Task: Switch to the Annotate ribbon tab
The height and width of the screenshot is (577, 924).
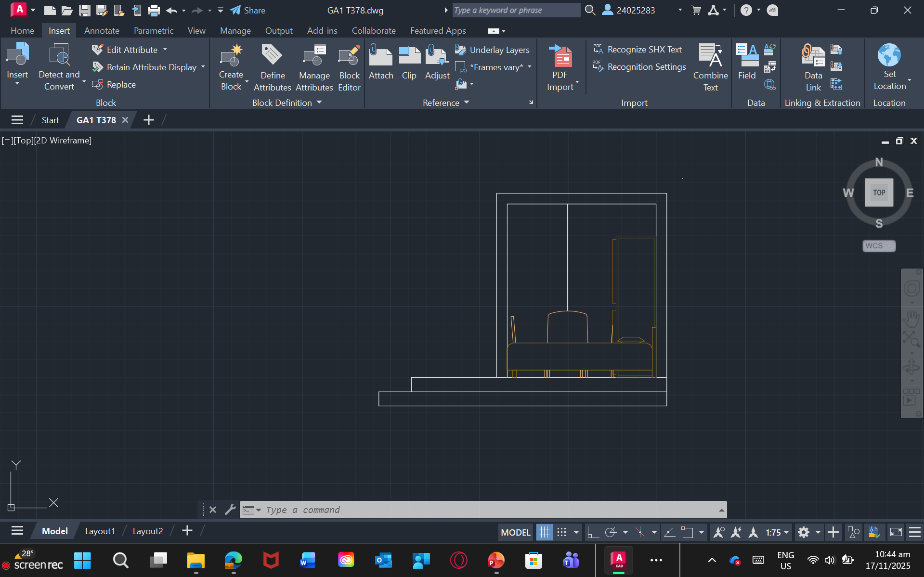Action: [102, 31]
